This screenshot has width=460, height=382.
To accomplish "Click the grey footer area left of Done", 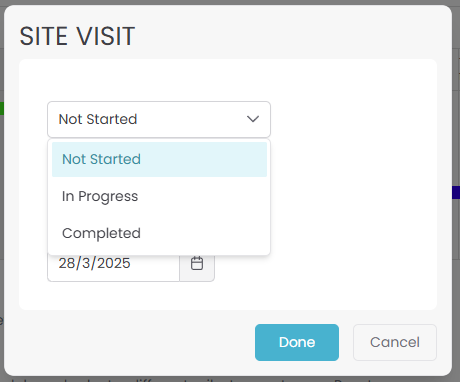I will [x=133, y=342].
